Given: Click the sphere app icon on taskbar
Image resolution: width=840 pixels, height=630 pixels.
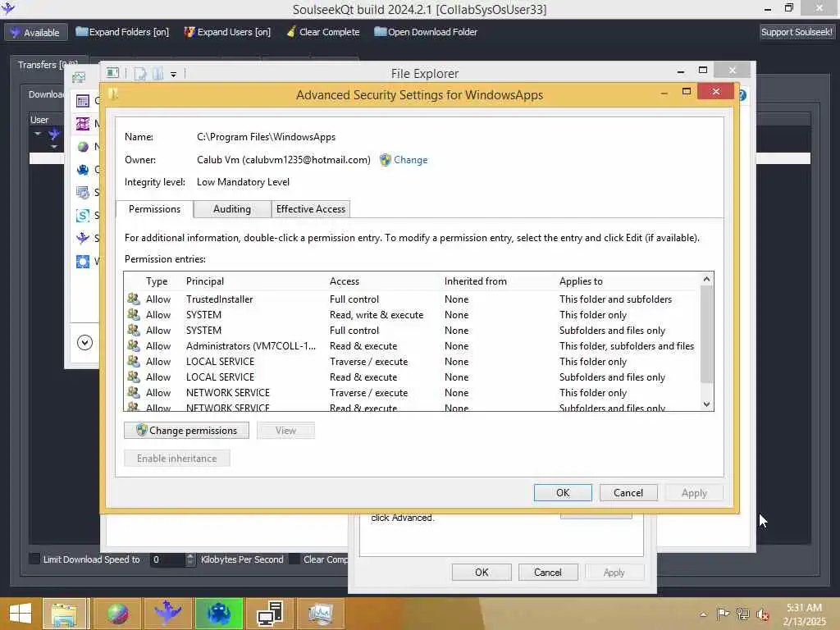Looking at the screenshot, I should (116, 614).
